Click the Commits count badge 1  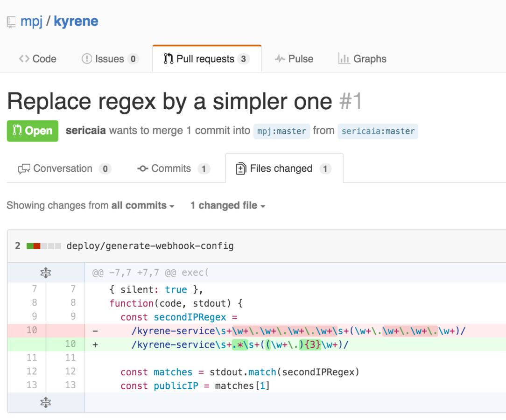pos(204,169)
